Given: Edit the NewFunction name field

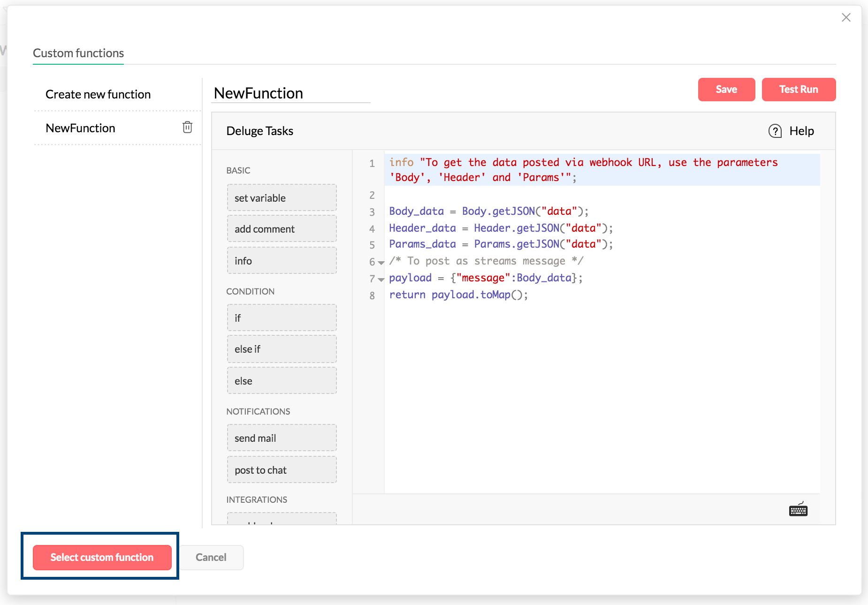Looking at the screenshot, I should (290, 93).
